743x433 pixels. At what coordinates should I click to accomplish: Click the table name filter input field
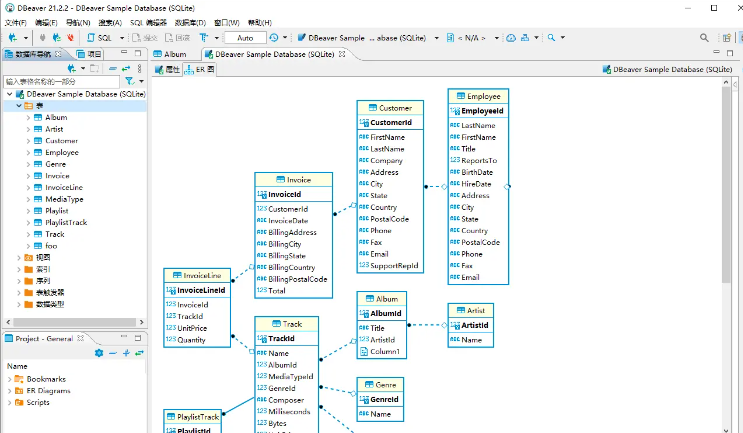(x=62, y=81)
